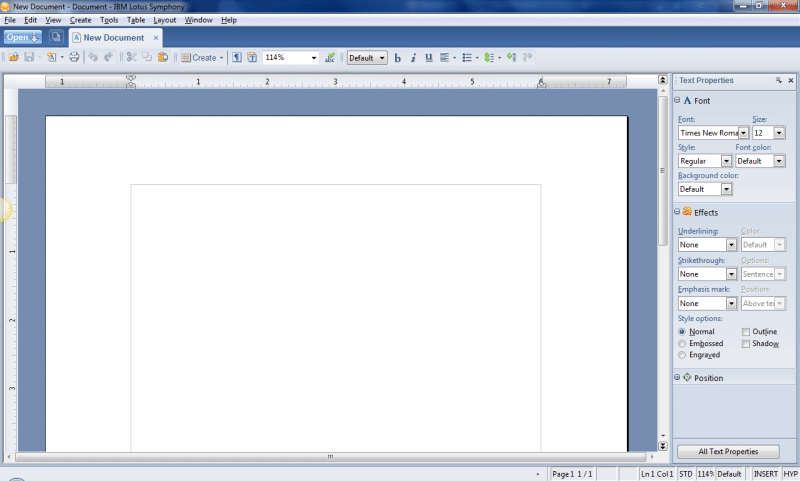This screenshot has width=800, height=481.
Task: Click the 114% zoom input field
Action: tap(286, 58)
